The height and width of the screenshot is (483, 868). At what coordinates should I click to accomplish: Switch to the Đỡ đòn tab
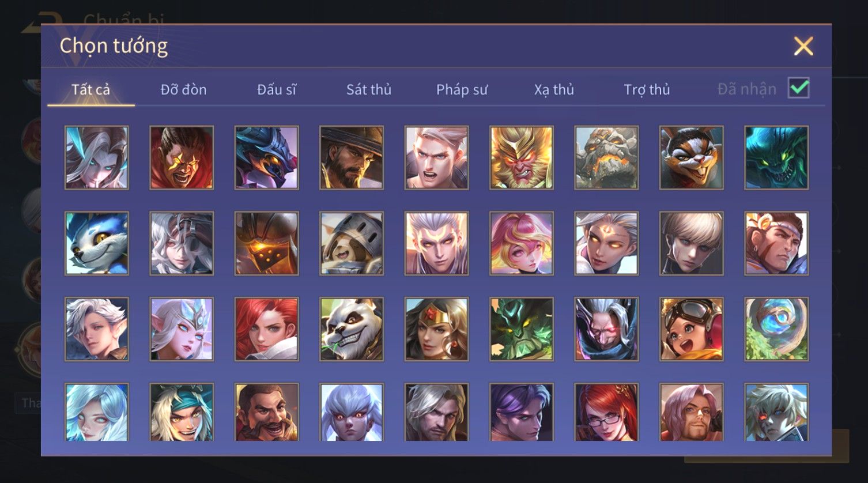tap(183, 89)
